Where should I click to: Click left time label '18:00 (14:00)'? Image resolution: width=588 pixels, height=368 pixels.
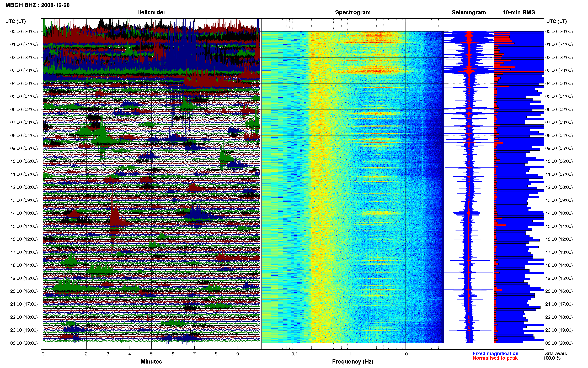[x=24, y=265]
